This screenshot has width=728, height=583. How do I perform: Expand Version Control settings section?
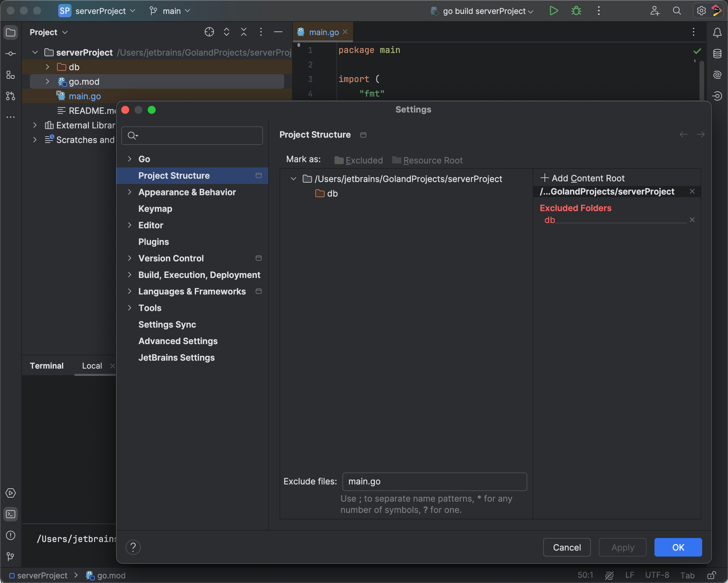click(130, 258)
